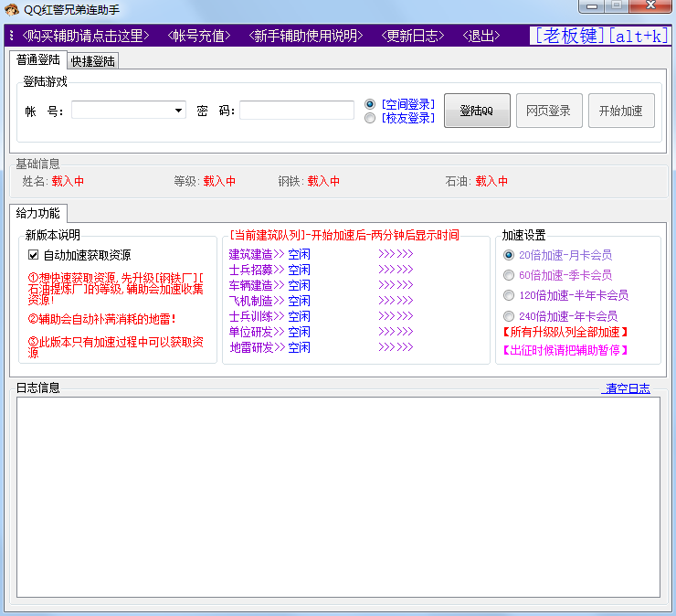Minimize the QQ红警兄弟连助手 window
Image resolution: width=676 pixels, height=616 pixels.
click(592, 6)
